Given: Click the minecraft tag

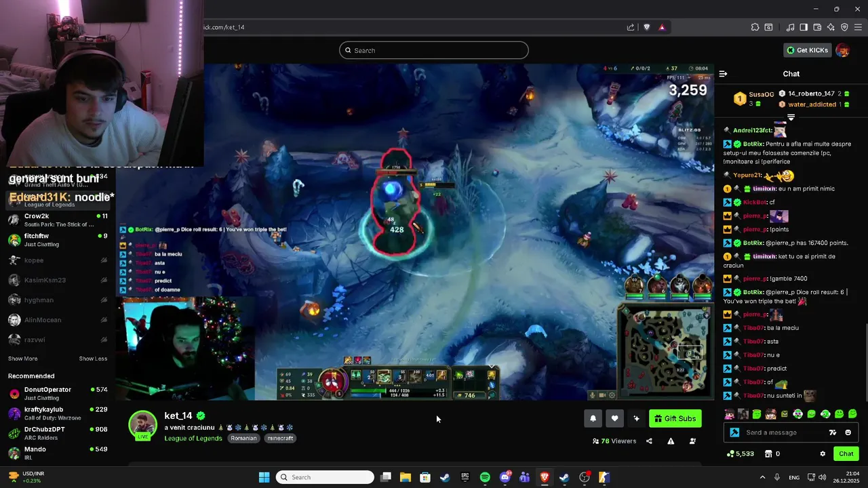Looking at the screenshot, I should coord(280,439).
